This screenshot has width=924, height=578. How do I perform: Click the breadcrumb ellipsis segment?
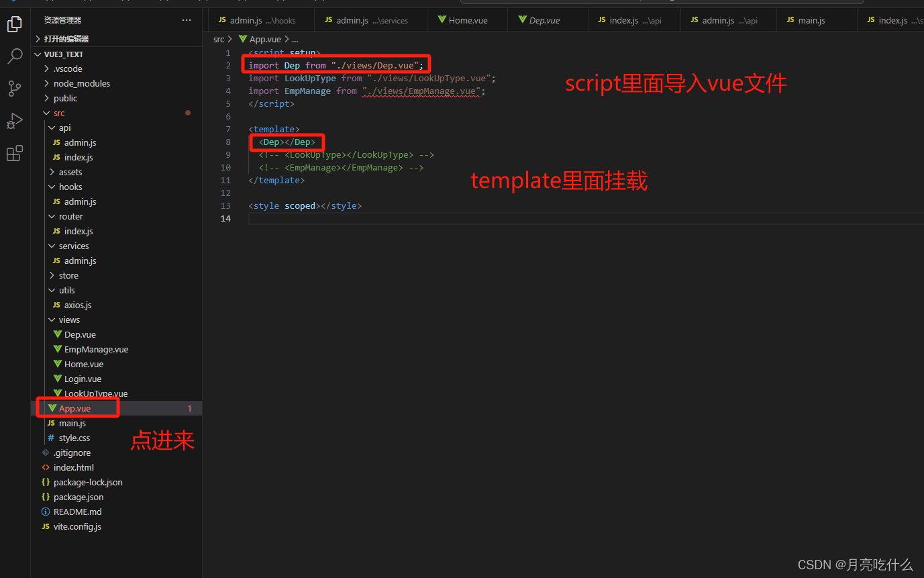pyautogui.click(x=295, y=39)
